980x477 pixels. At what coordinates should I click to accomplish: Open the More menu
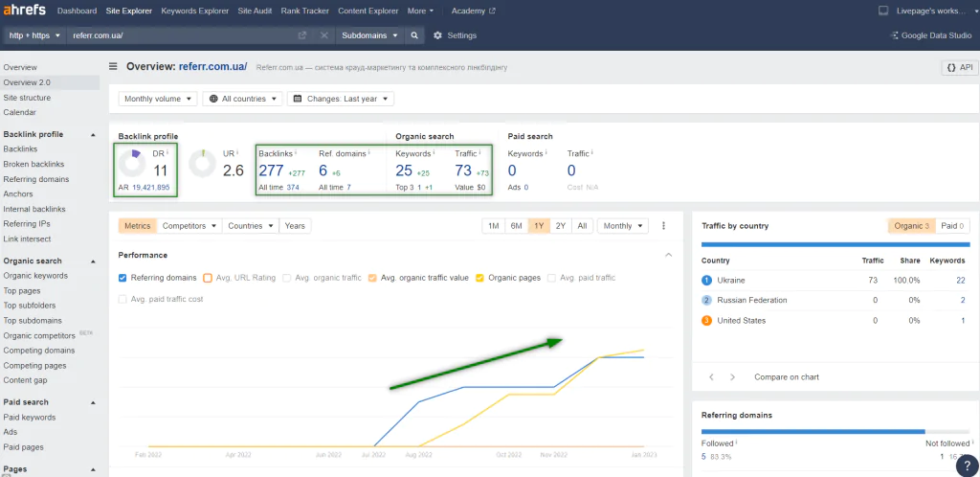pos(420,11)
